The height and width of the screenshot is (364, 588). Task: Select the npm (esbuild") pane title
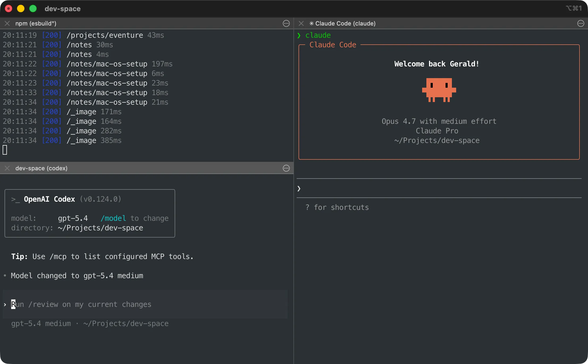(x=36, y=23)
